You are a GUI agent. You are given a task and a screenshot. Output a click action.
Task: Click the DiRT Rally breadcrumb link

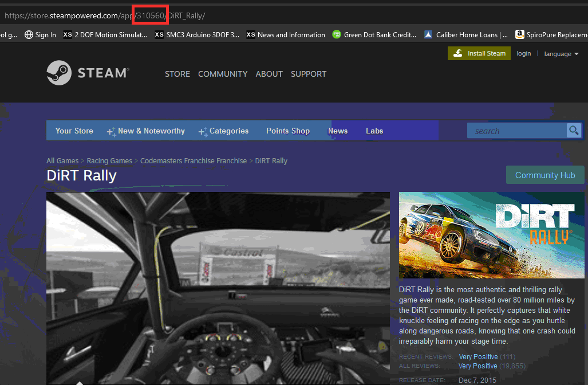tap(271, 160)
